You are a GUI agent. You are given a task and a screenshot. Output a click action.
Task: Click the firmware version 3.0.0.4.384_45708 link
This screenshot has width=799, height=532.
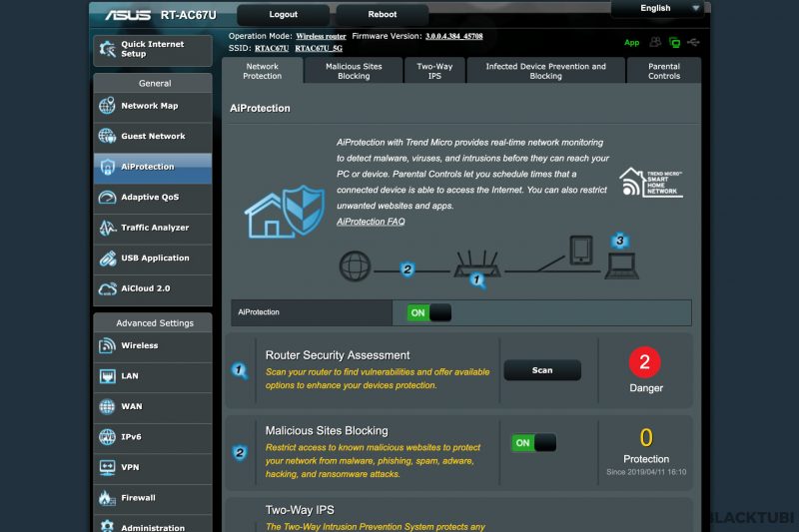[454, 36]
